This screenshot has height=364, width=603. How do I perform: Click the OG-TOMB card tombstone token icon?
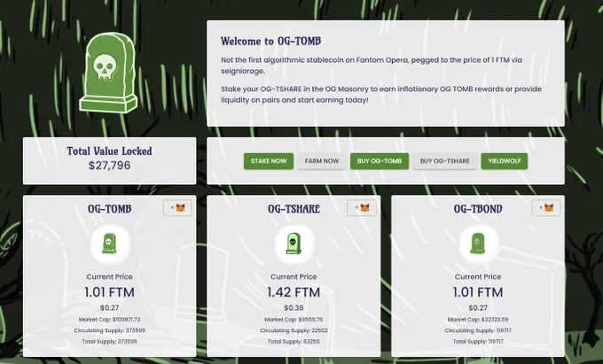tap(109, 244)
